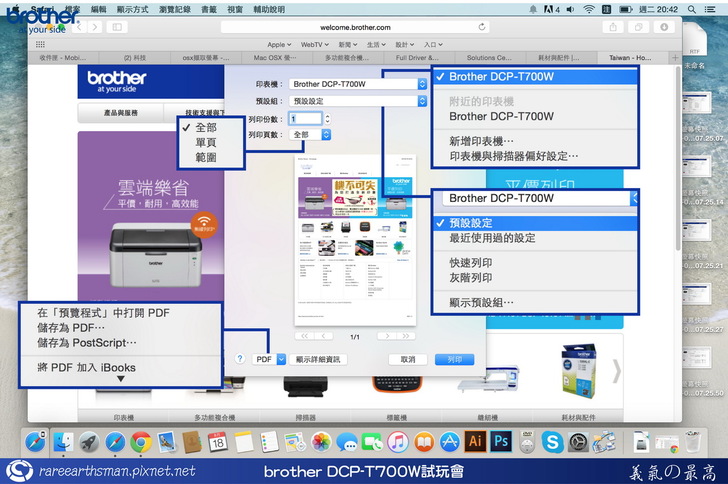
Task: Open the Top Sites grid icon
Action: [x=40, y=44]
